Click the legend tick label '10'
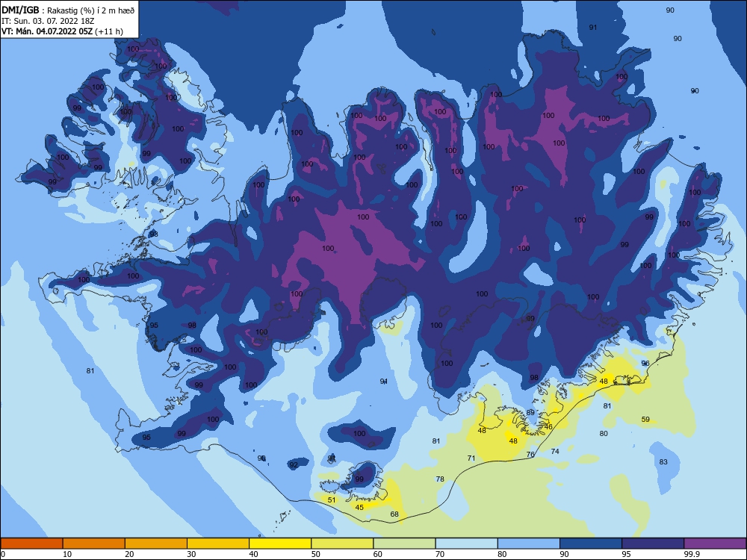The image size is (747, 560). pyautogui.click(x=67, y=554)
